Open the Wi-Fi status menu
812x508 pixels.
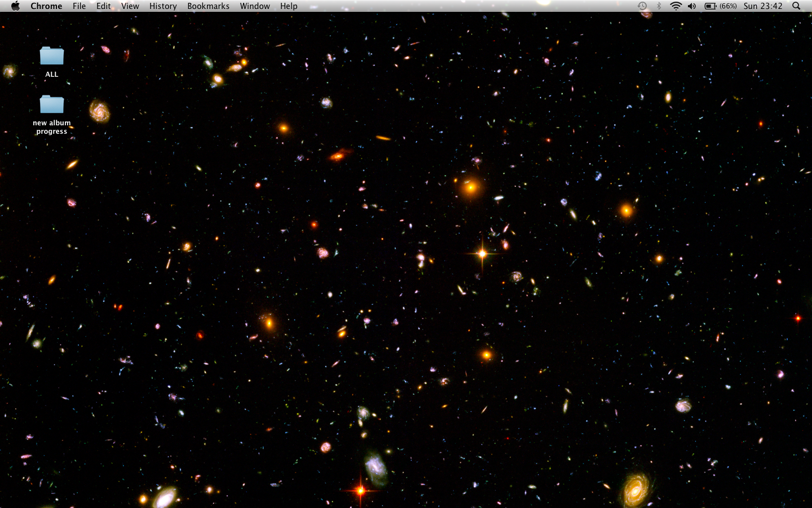(676, 6)
